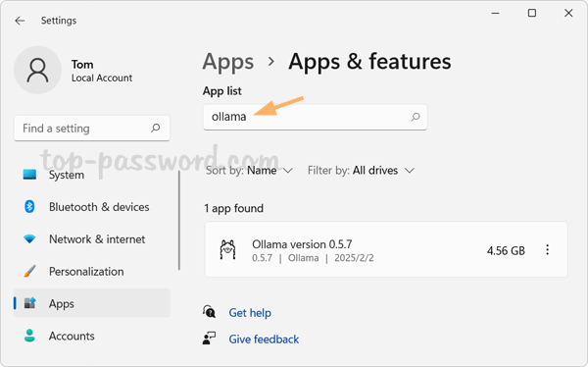
Task: Select the Apps sidebar item
Action: click(92, 303)
